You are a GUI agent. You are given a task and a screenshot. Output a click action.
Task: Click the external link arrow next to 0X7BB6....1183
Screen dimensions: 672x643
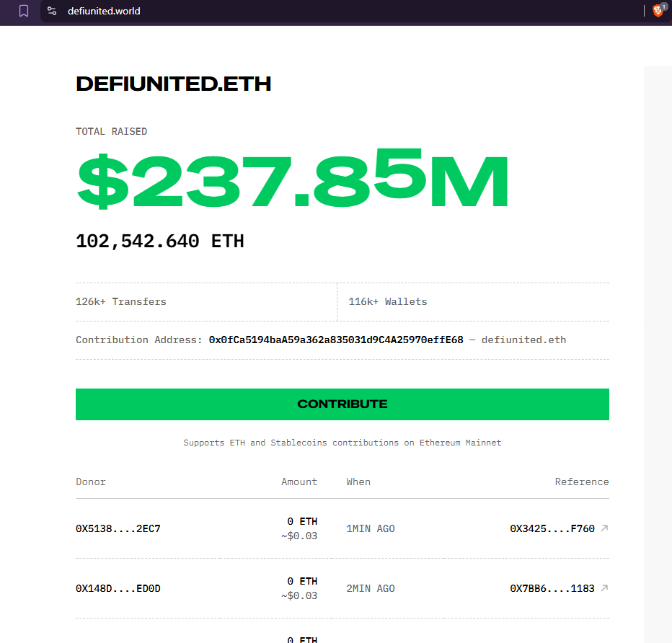pyautogui.click(x=604, y=587)
